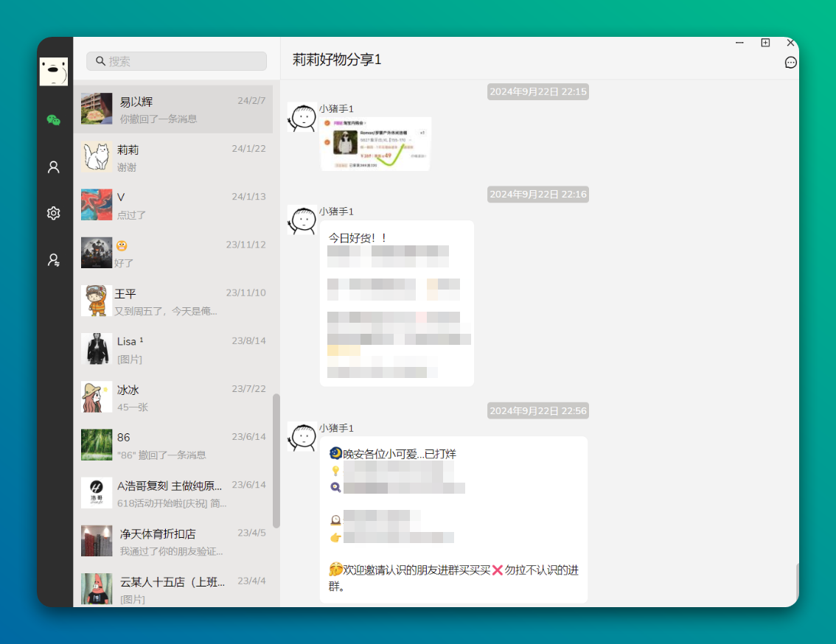Maximize the chat window
Image resolution: width=836 pixels, height=644 pixels.
(765, 43)
